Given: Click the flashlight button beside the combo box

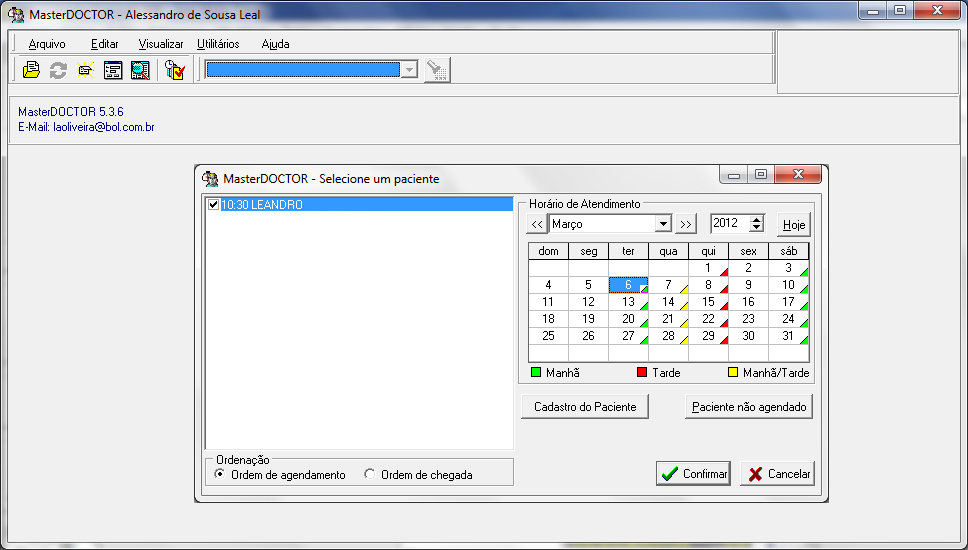Looking at the screenshot, I should (x=438, y=70).
